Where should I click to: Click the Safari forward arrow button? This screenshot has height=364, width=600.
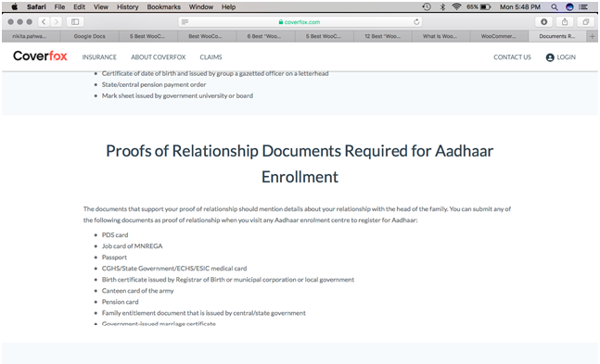(x=57, y=22)
